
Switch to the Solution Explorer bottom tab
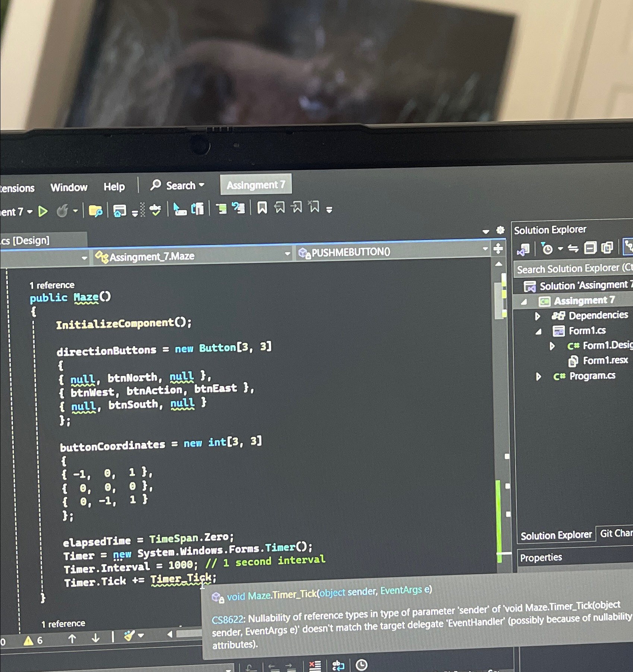point(556,536)
